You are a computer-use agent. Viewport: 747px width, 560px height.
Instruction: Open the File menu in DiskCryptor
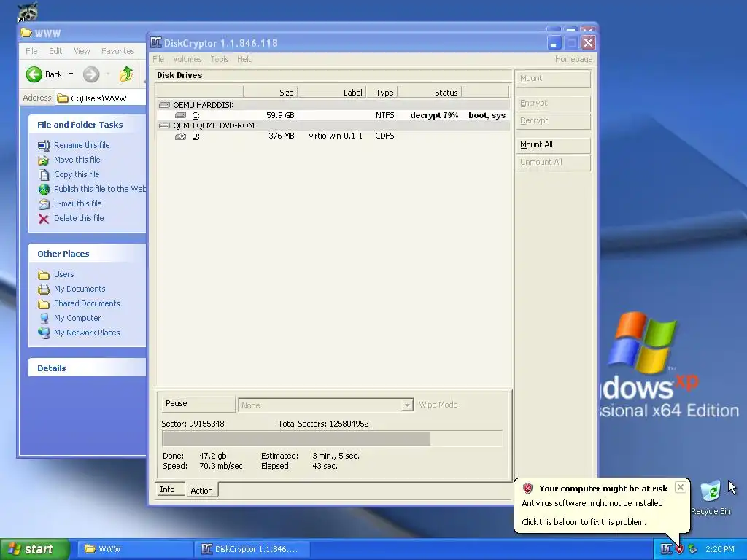pos(158,59)
